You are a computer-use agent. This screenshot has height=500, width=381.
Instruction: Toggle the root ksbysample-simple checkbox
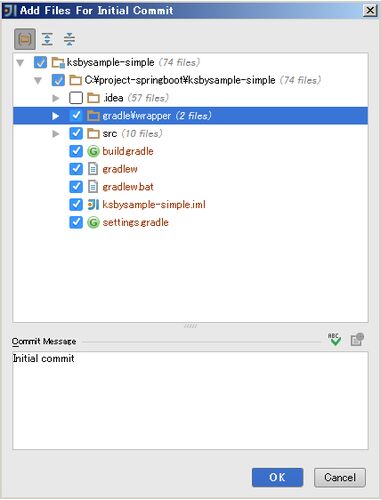(x=40, y=62)
